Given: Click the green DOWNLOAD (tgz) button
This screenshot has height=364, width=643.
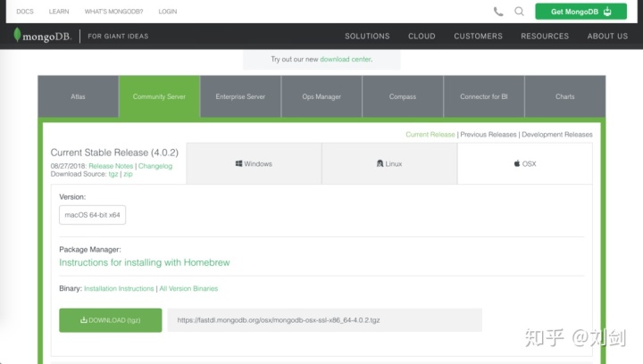Looking at the screenshot, I should point(111,320).
